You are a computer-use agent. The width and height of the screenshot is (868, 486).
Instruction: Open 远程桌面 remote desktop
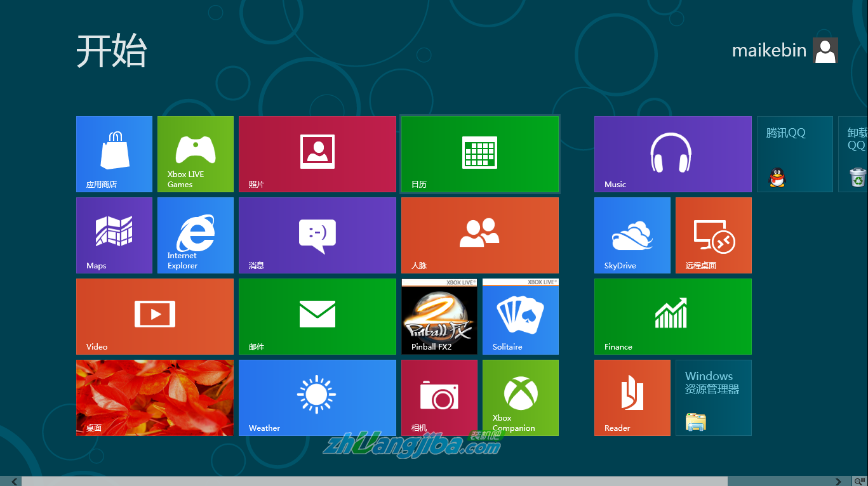[713, 235]
